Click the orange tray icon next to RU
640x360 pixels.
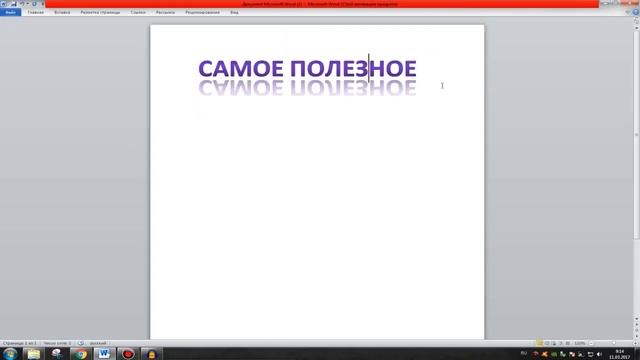pyautogui.click(x=544, y=354)
